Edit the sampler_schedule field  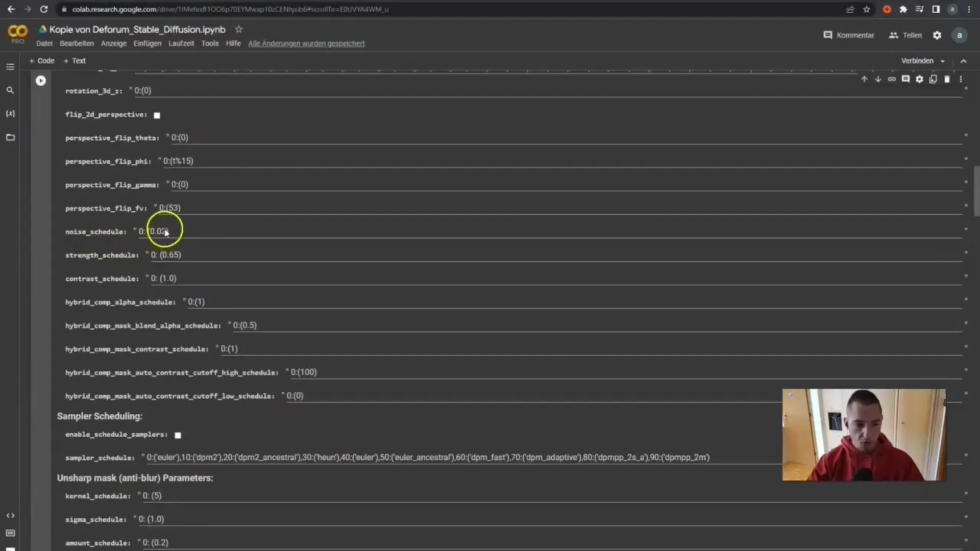click(x=553, y=458)
